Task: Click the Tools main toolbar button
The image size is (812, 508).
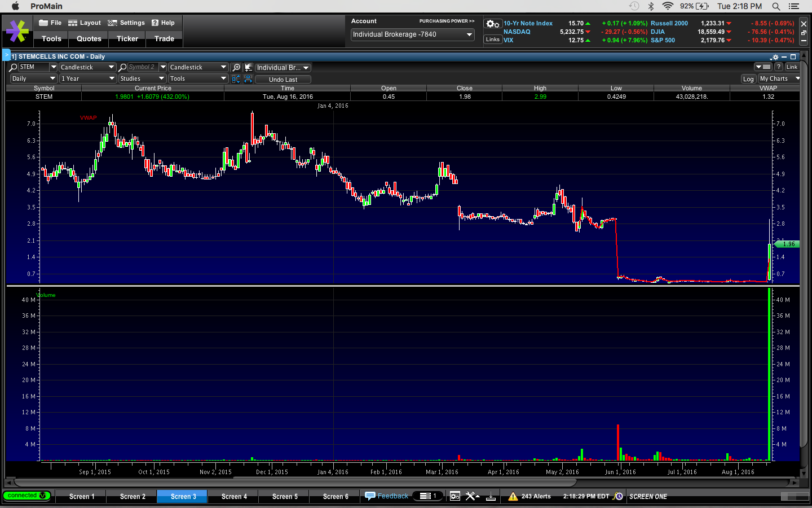Action: point(51,39)
